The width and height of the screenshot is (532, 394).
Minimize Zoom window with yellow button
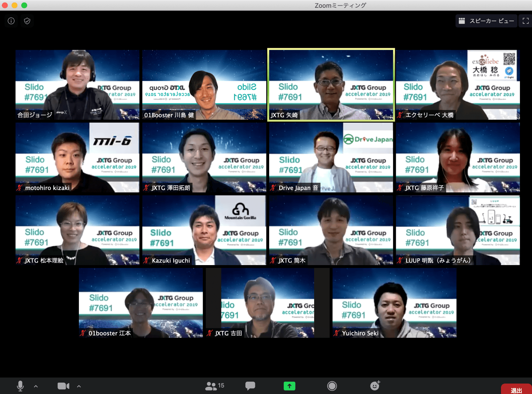pos(15,5)
